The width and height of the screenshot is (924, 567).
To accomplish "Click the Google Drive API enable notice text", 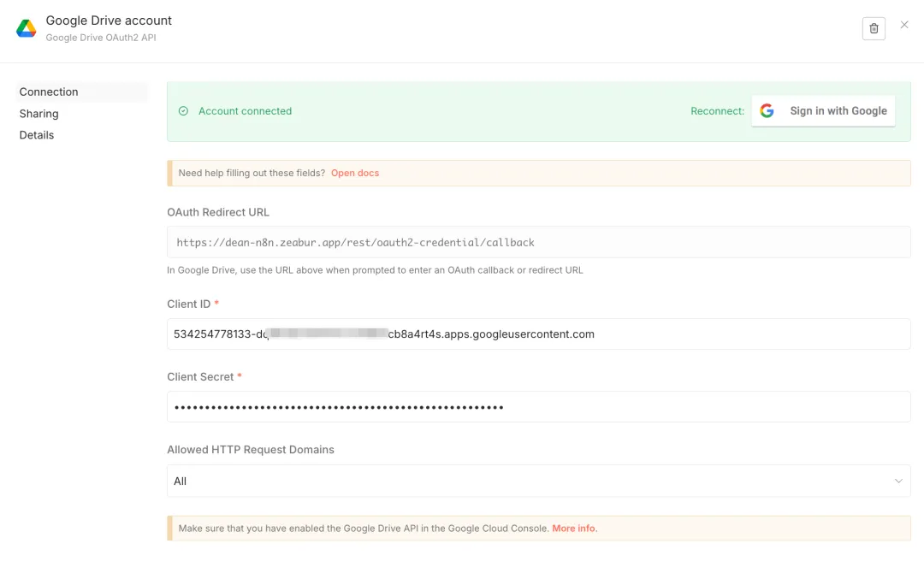I will point(364,529).
